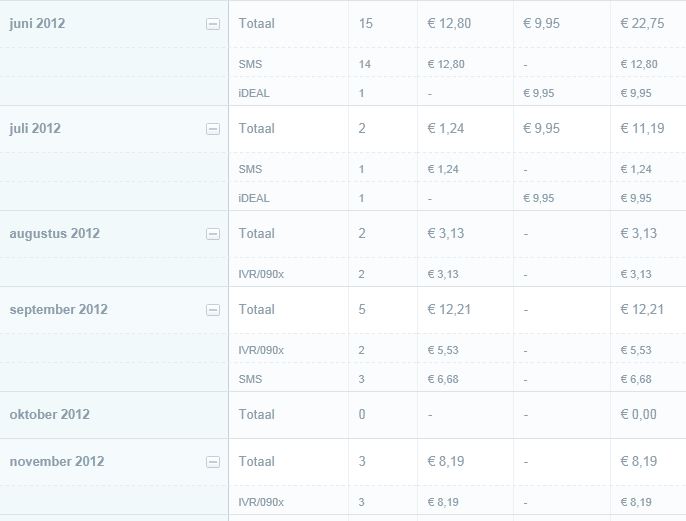686x521 pixels.
Task: Click the € 12,21 total for september 2012
Action: tap(642, 309)
